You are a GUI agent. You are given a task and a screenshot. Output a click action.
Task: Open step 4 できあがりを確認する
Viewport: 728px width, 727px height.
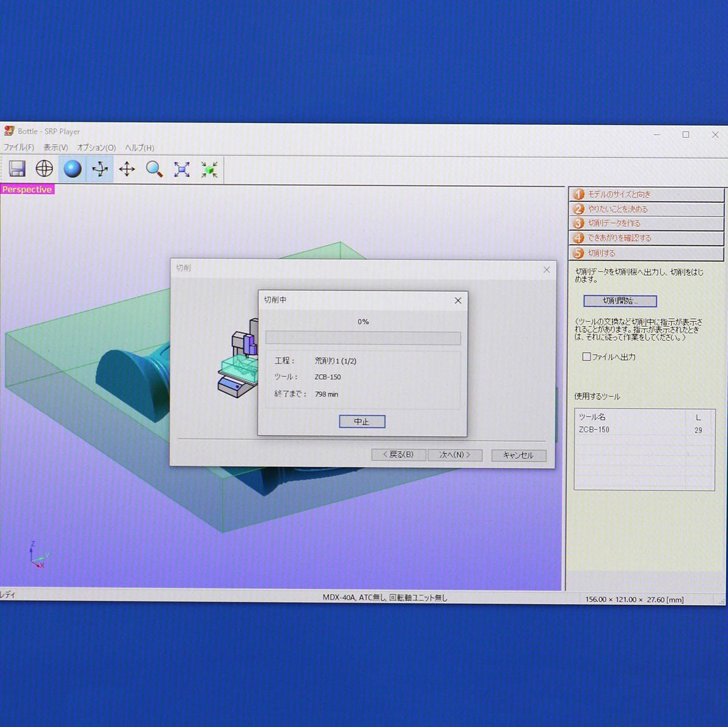click(x=646, y=238)
